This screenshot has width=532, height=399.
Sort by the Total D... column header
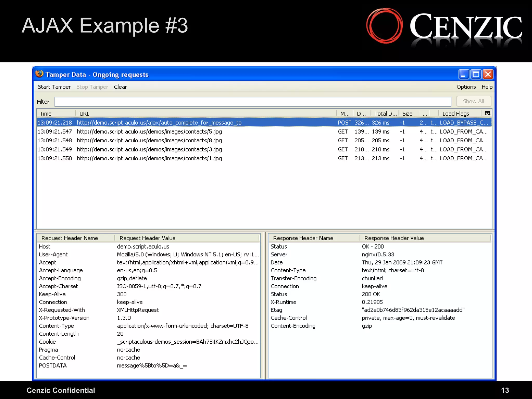(385, 114)
